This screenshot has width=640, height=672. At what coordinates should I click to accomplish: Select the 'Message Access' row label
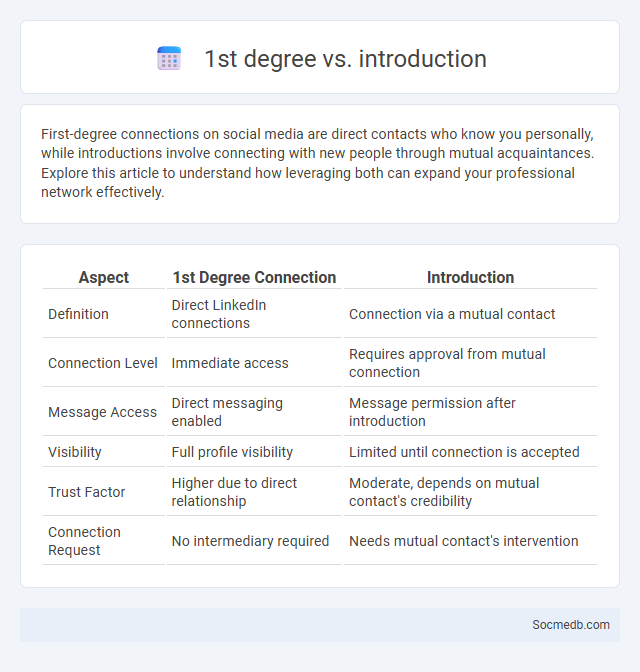pos(102,412)
